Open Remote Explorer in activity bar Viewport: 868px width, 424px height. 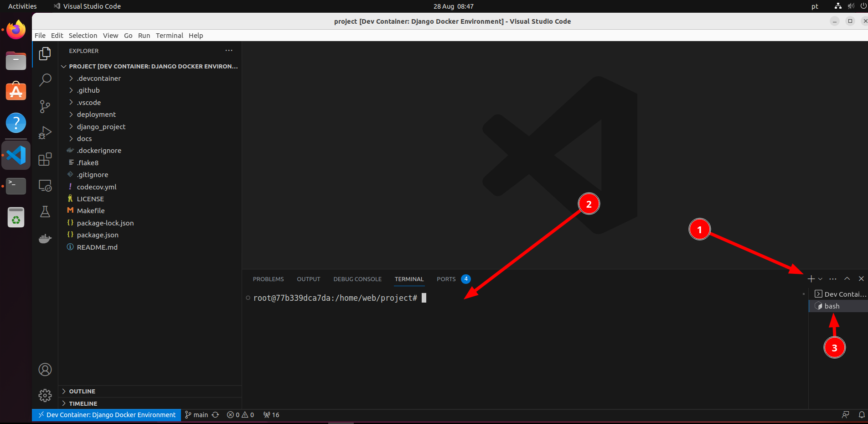point(45,185)
